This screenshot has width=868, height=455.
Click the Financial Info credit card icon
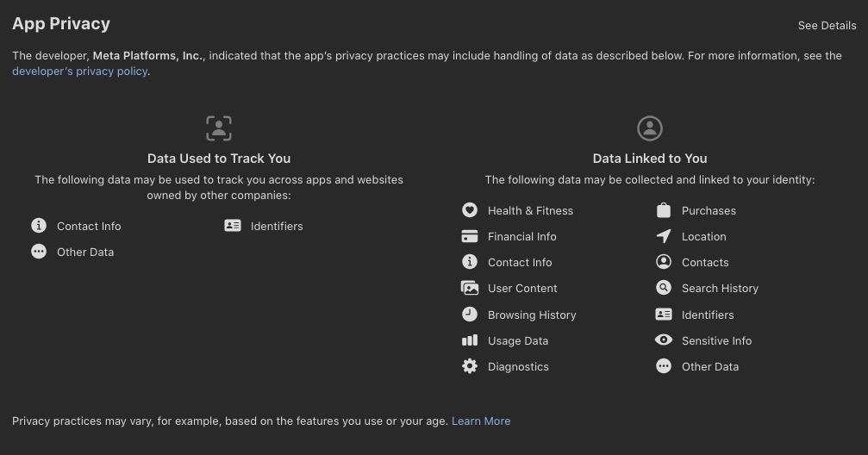pos(470,236)
